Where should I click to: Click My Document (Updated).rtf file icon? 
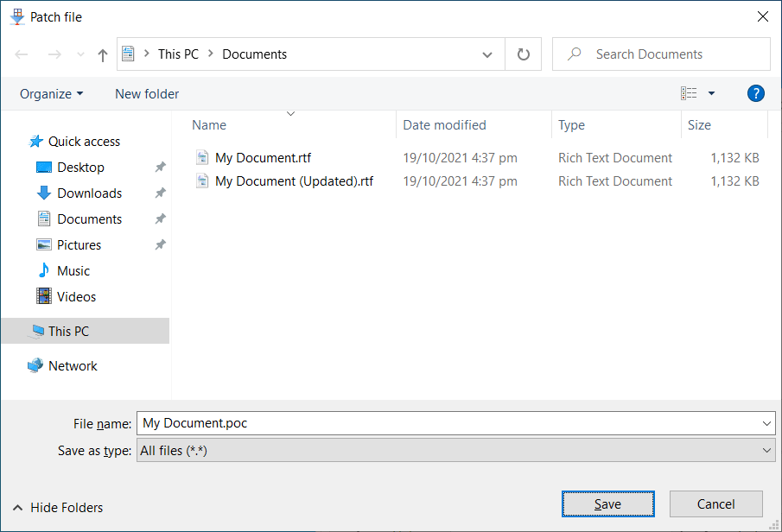(202, 181)
